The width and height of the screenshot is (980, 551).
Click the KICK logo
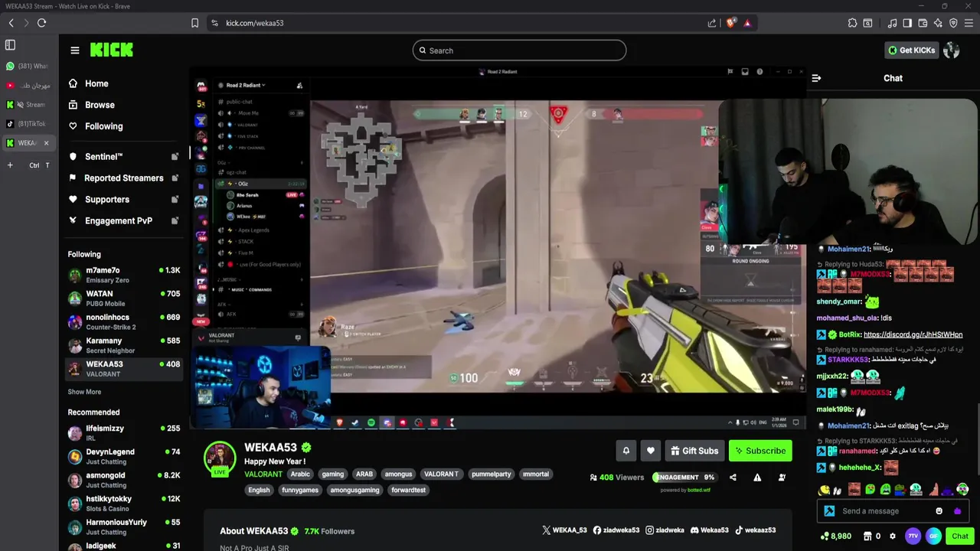pos(111,50)
